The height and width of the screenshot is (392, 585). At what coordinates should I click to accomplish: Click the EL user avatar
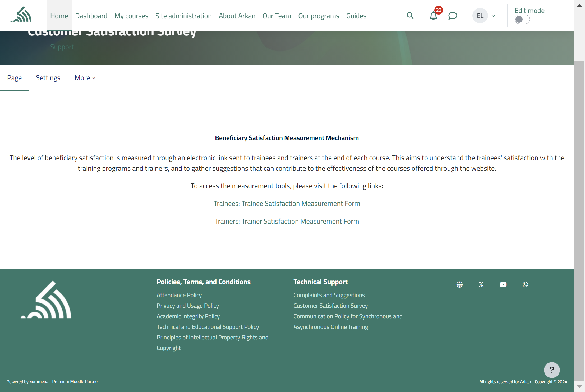[x=480, y=16]
